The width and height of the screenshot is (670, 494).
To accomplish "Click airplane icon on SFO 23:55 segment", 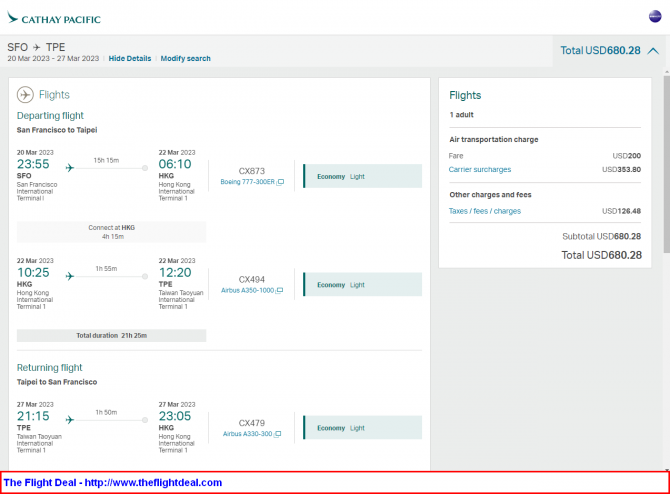I will click(x=70, y=168).
